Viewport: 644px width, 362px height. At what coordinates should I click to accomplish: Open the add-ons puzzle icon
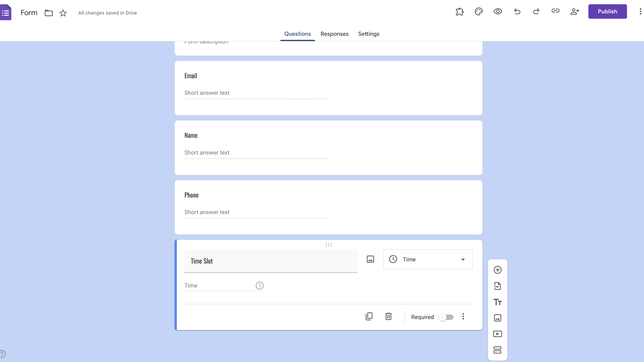click(460, 12)
